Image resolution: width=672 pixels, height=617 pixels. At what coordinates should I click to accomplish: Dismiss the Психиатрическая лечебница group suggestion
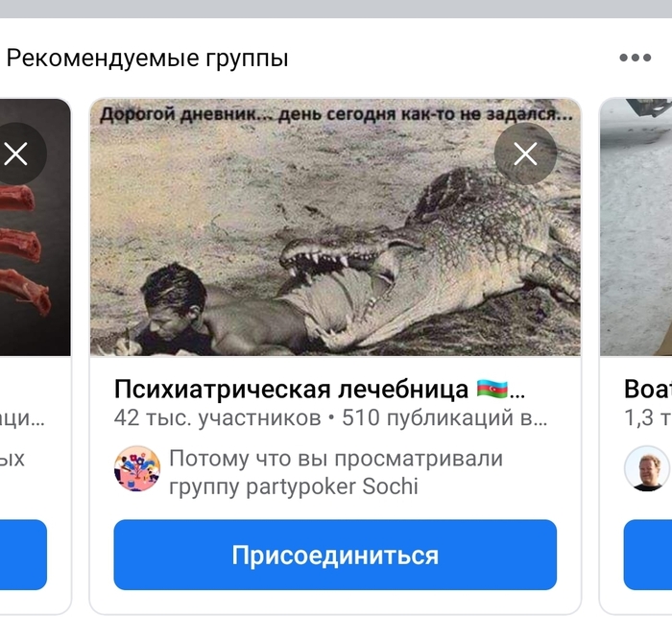[x=525, y=154]
